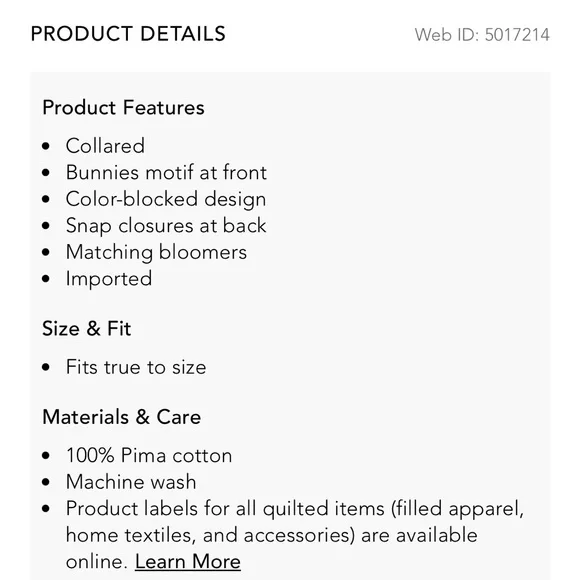Click the bullet dot beside Fits true to size
The width and height of the screenshot is (580, 580).
pyautogui.click(x=46, y=368)
